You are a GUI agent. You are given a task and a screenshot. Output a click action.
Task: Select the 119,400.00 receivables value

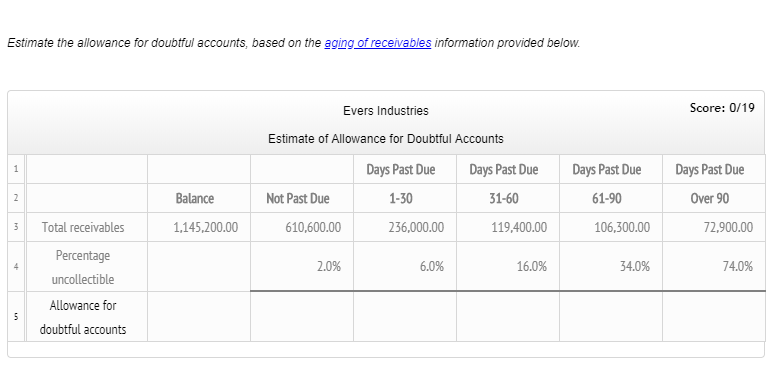(x=519, y=228)
